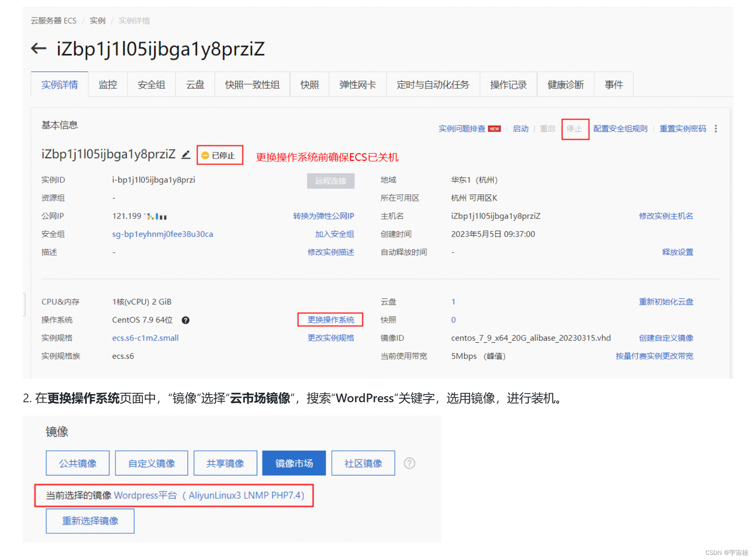Open the 云盘 count value 1
Viewport: 755px width, 560px height.
[x=453, y=302]
